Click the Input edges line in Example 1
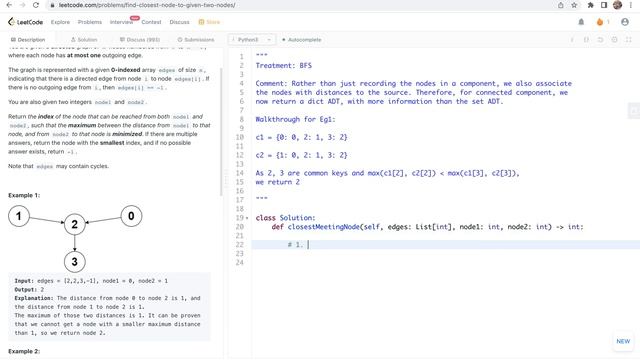The width and height of the screenshot is (640, 360). click(91, 281)
